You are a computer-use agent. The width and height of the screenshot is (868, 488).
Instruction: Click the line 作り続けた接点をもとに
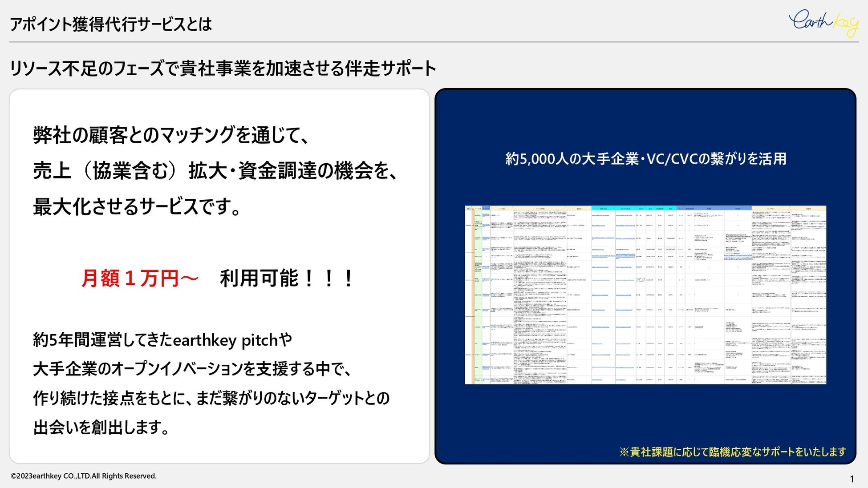pyautogui.click(x=211, y=398)
